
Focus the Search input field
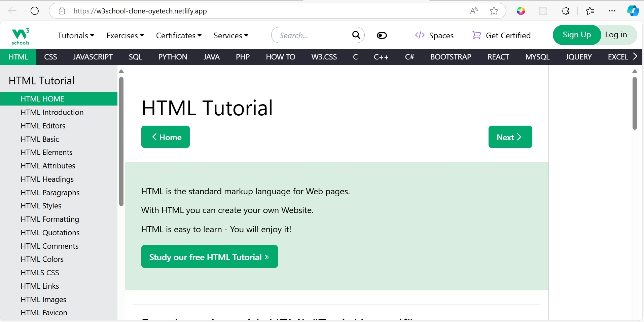pyautogui.click(x=311, y=35)
